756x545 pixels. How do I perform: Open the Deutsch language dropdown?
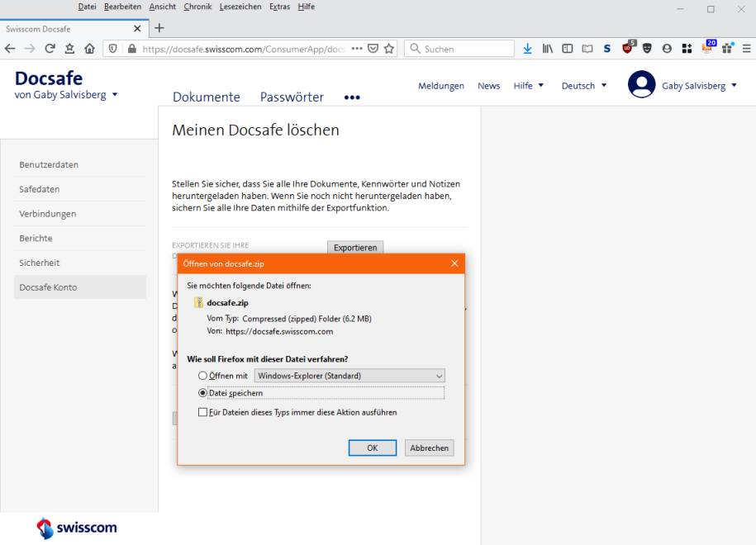click(x=584, y=85)
